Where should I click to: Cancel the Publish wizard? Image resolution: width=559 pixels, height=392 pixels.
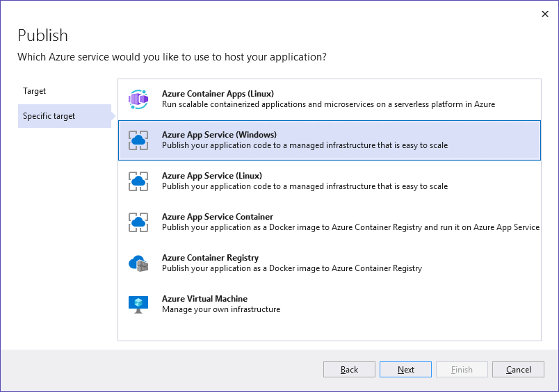click(x=518, y=370)
